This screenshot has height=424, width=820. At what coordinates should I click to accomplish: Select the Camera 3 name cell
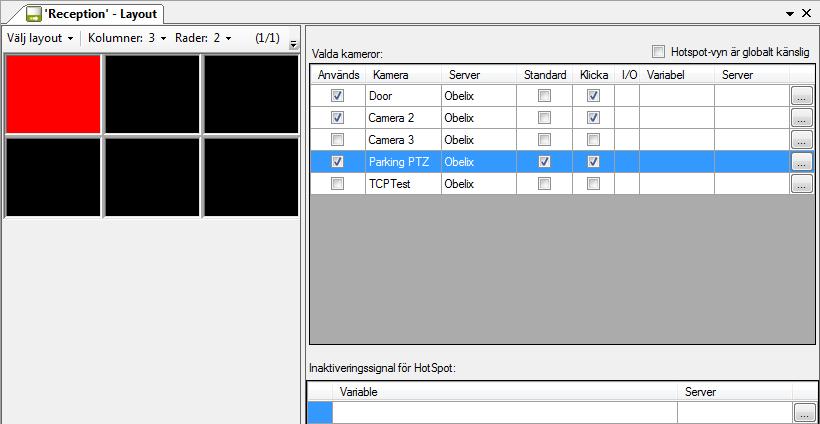[x=403, y=140]
